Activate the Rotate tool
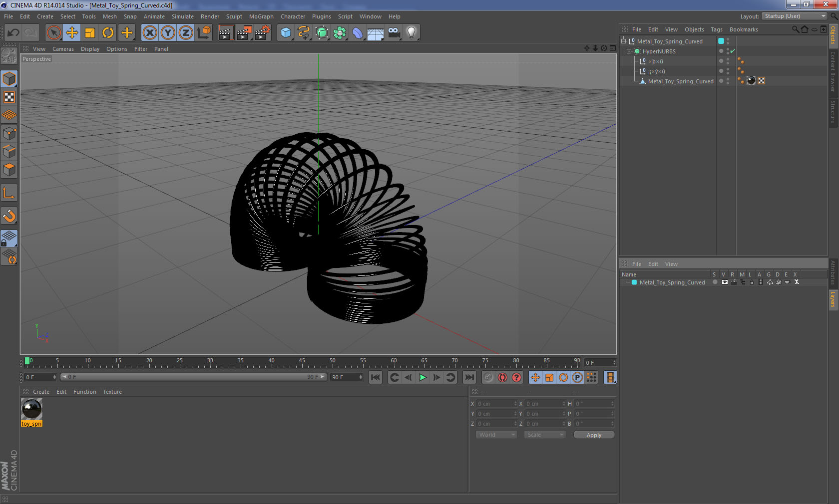The image size is (839, 504). tap(108, 33)
